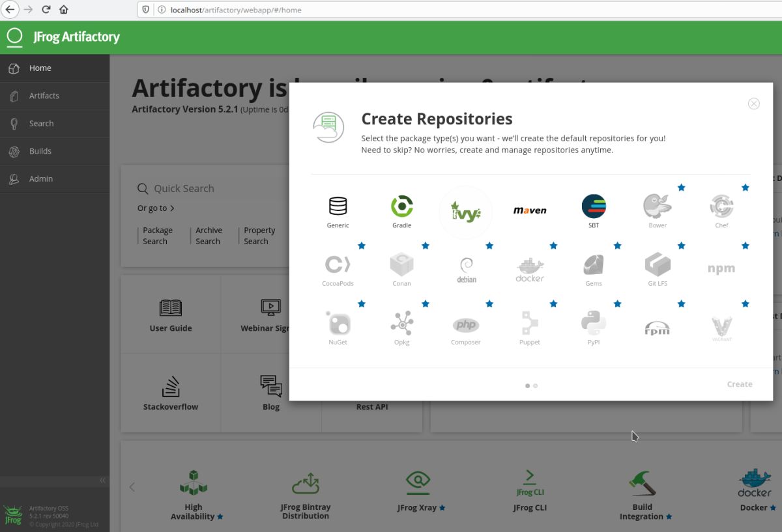Click the Puppet package icon

pyautogui.click(x=530, y=328)
